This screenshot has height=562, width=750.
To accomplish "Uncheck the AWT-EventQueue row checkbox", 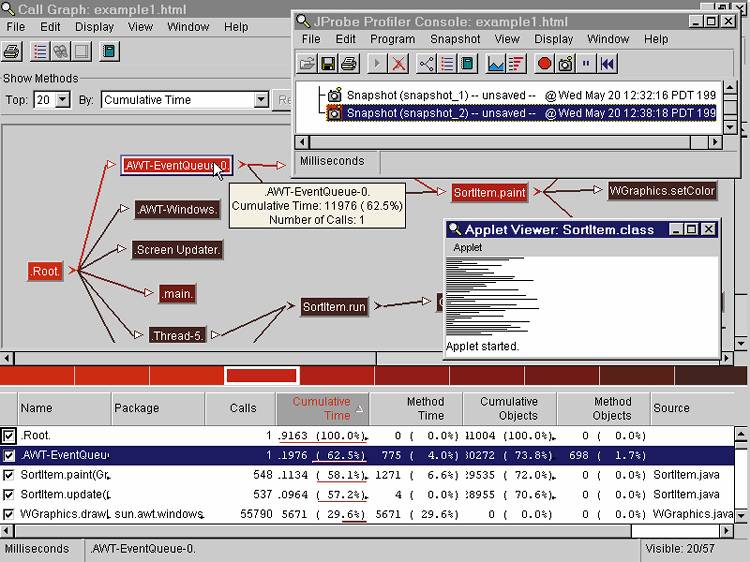I will [x=8, y=455].
